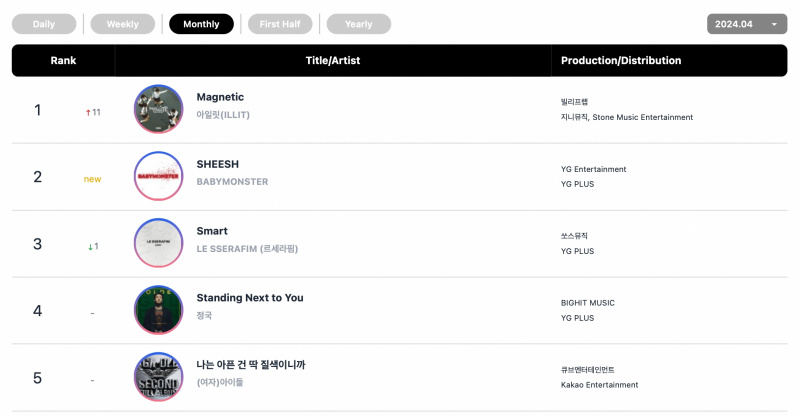The width and height of the screenshot is (800, 416).
Task: Switch to the Weekly chart tab
Action: coord(122,24)
